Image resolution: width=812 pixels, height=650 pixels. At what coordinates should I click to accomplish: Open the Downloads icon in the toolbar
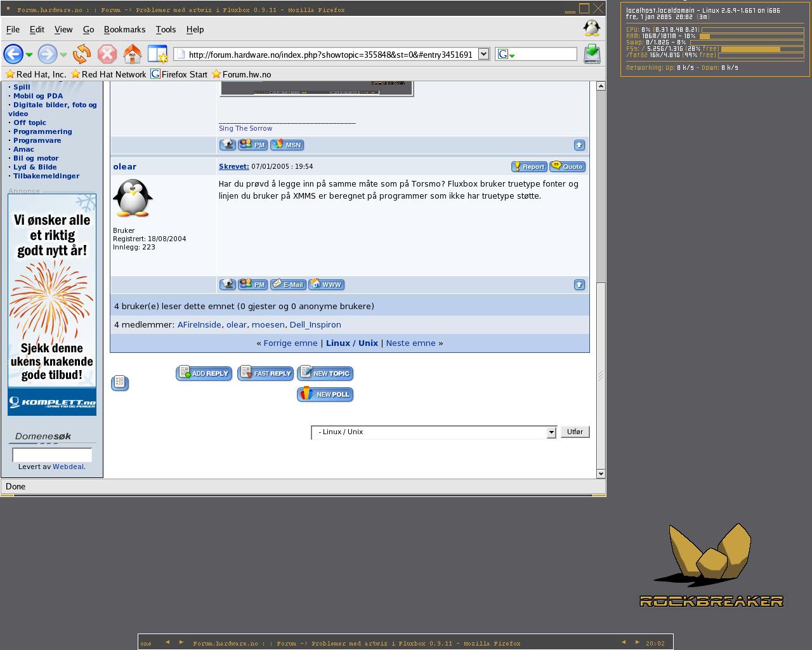pyautogui.click(x=592, y=54)
